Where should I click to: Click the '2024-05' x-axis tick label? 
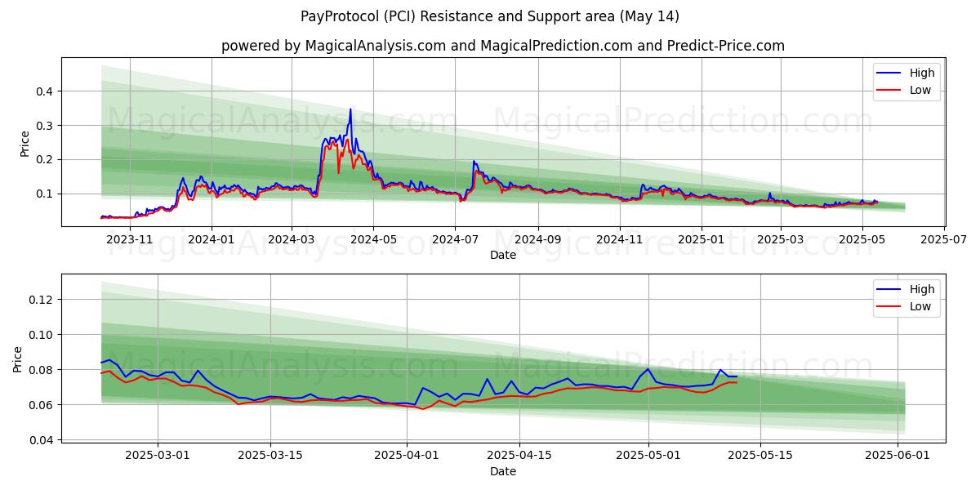(x=373, y=239)
